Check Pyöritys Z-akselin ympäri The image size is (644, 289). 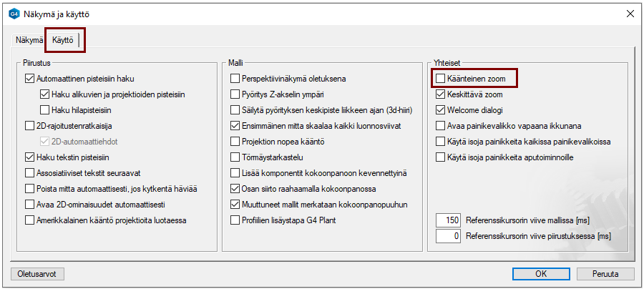pos(235,94)
